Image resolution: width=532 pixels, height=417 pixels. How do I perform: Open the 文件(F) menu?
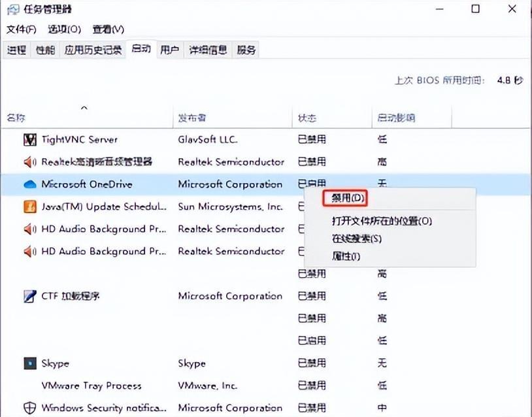[22, 29]
